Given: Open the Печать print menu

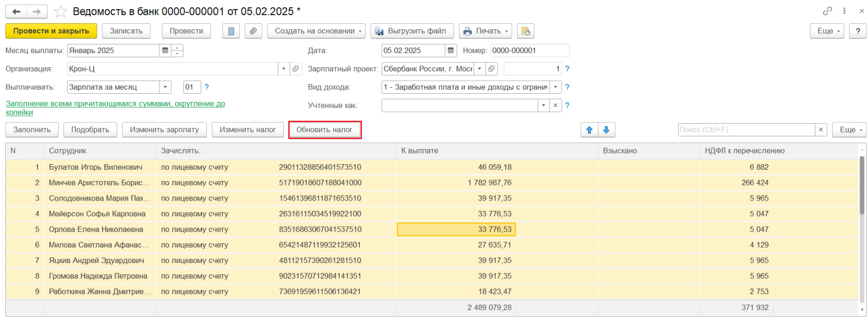Looking at the screenshot, I should pyautogui.click(x=485, y=31).
